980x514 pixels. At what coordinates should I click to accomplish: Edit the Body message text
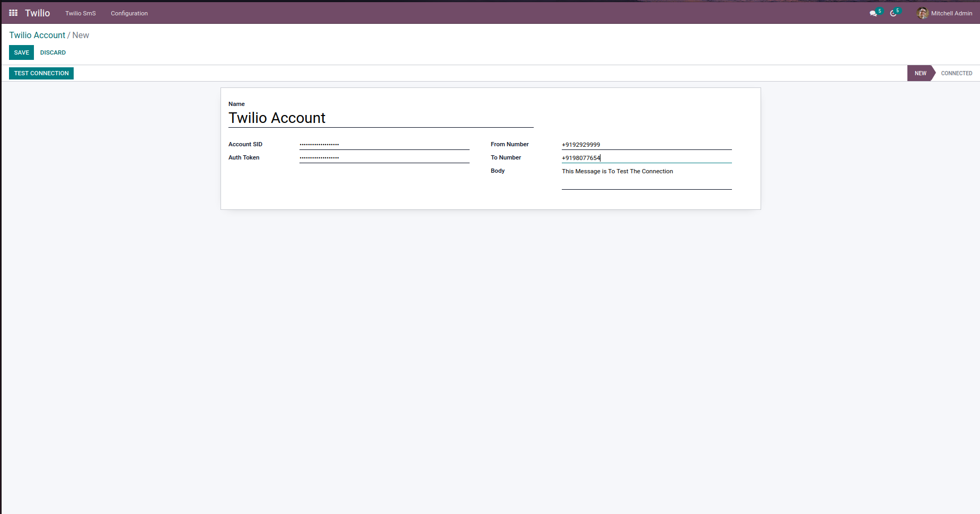pyautogui.click(x=647, y=178)
